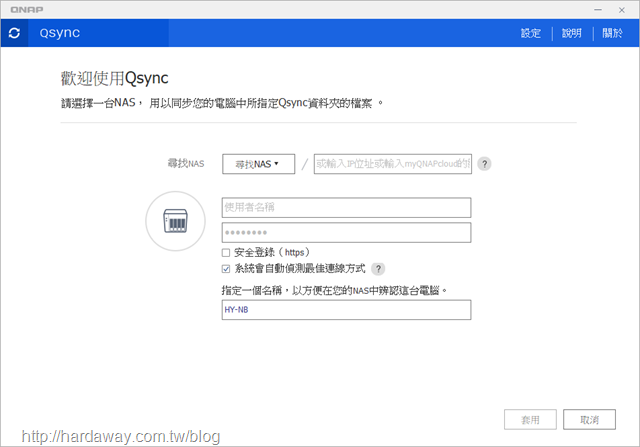
Task: Click the HY-NB computer name field
Action: [x=346, y=310]
